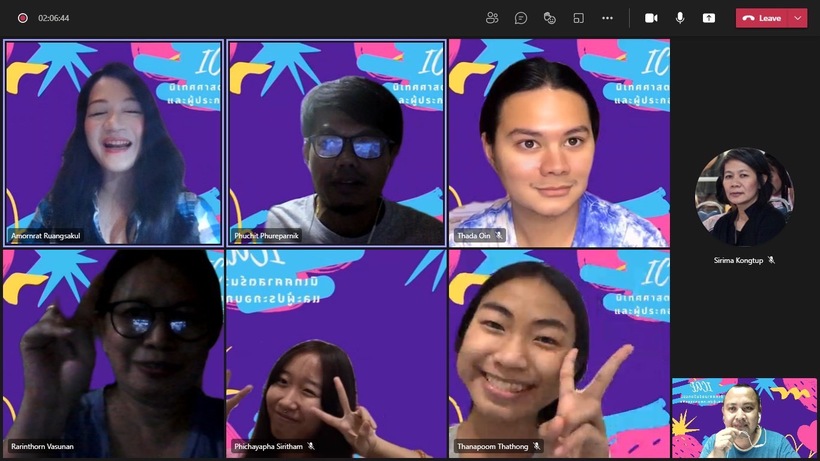Select Amornrat Ruangsakul's video tile
This screenshot has height=461, width=820.
(113, 142)
